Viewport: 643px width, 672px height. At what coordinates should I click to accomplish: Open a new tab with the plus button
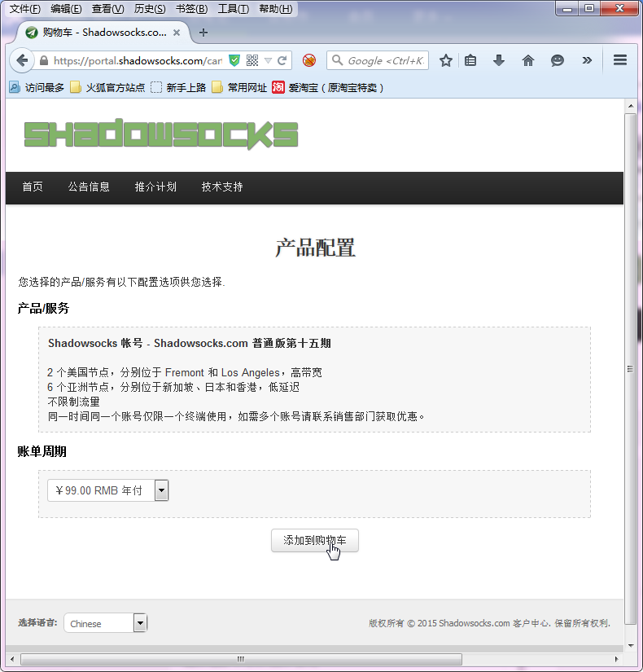203,33
